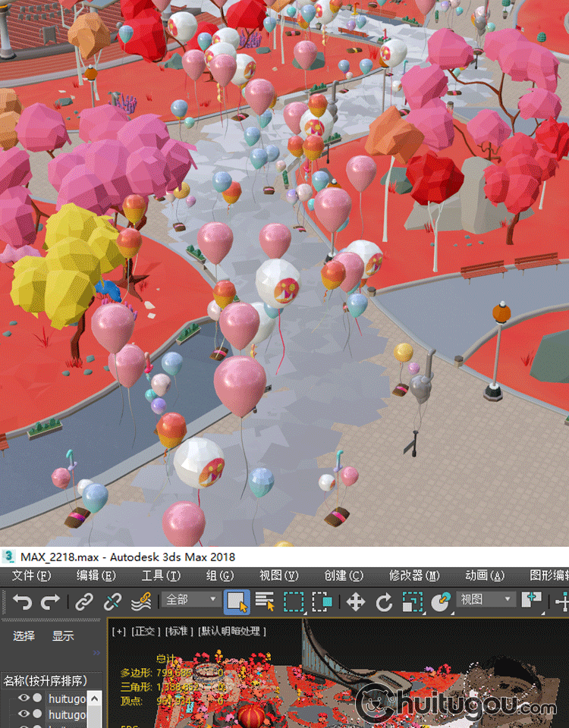Image resolution: width=569 pixels, height=728 pixels.
Task: Click scene explorer scrollbar up arrow
Action: point(95,698)
